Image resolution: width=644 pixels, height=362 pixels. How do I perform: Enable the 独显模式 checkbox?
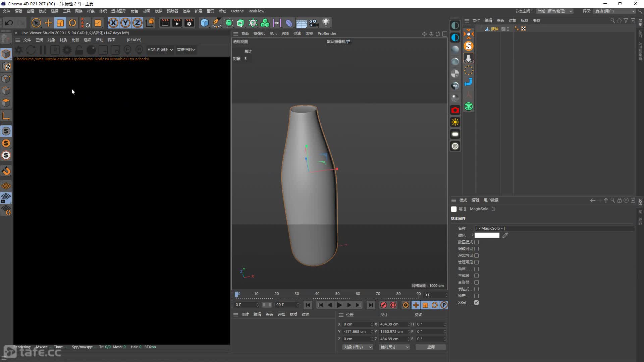click(x=476, y=242)
